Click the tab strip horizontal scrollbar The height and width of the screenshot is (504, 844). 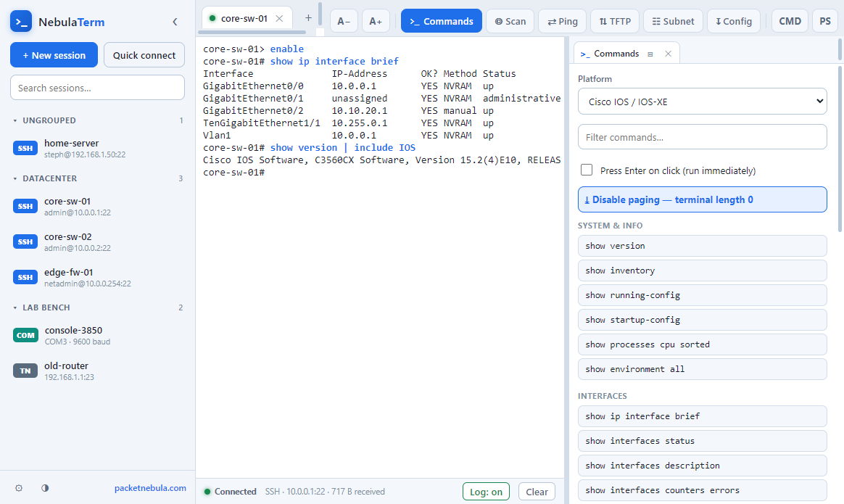252,33
